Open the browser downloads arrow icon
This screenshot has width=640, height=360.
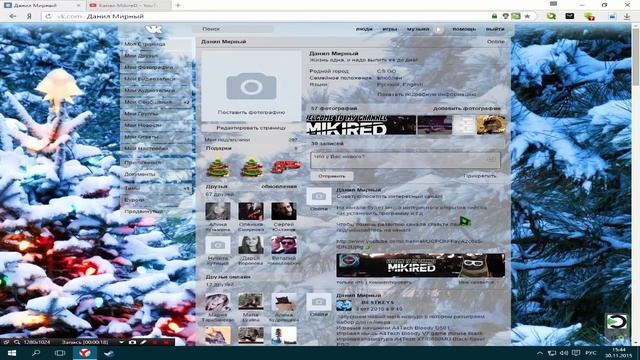click(627, 16)
